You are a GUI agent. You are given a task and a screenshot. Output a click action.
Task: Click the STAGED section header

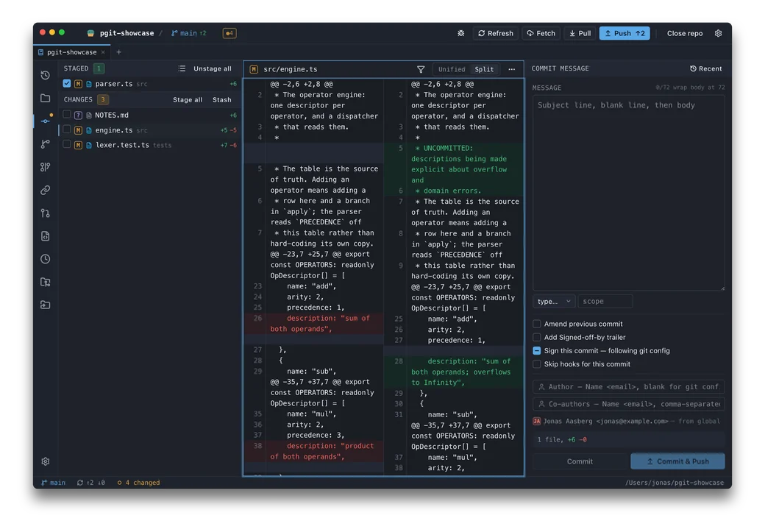click(x=76, y=68)
